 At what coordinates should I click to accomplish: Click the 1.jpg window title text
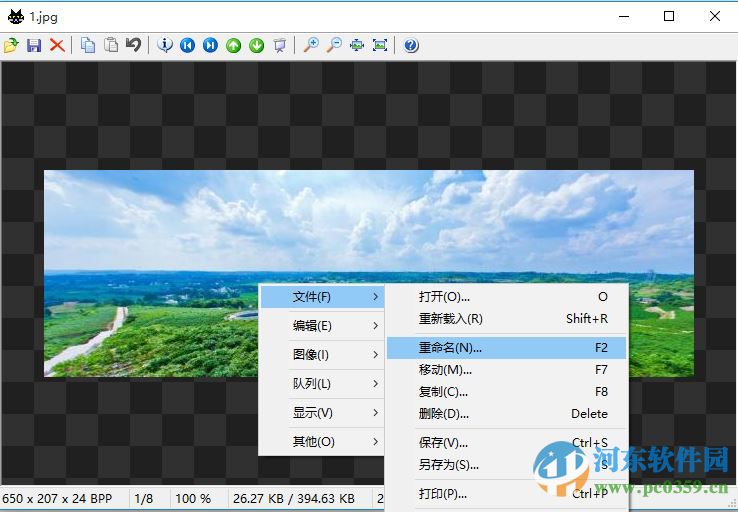(x=43, y=17)
